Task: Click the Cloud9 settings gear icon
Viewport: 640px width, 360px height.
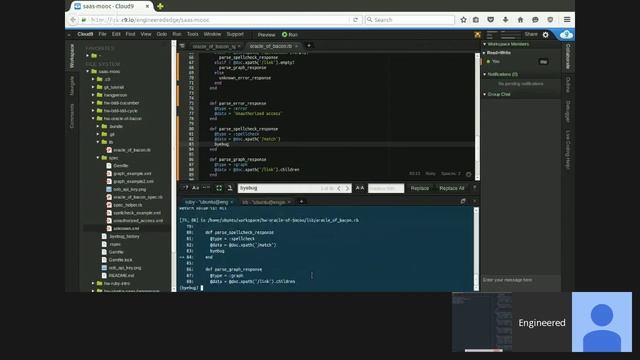Action: click(546, 35)
